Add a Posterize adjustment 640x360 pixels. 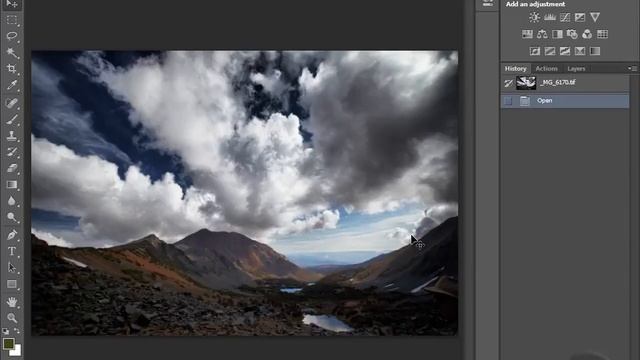pos(550,51)
